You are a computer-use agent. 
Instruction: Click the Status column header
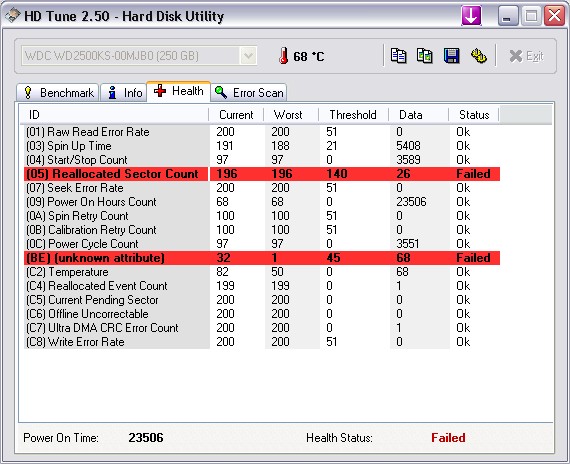coord(474,115)
